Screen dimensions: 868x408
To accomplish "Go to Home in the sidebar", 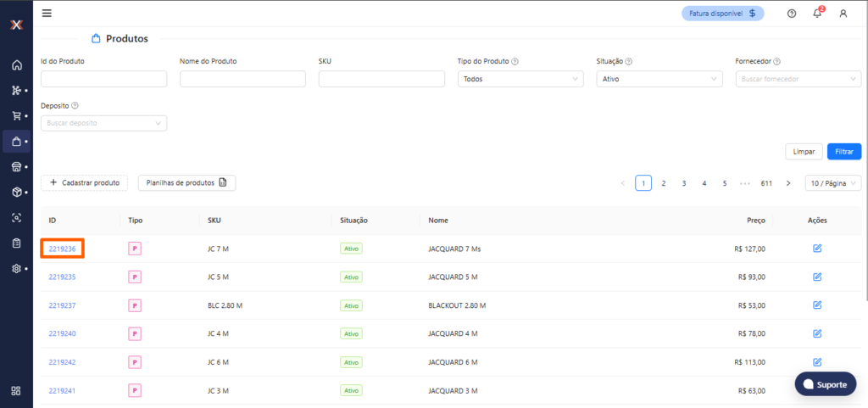I will 16,65.
